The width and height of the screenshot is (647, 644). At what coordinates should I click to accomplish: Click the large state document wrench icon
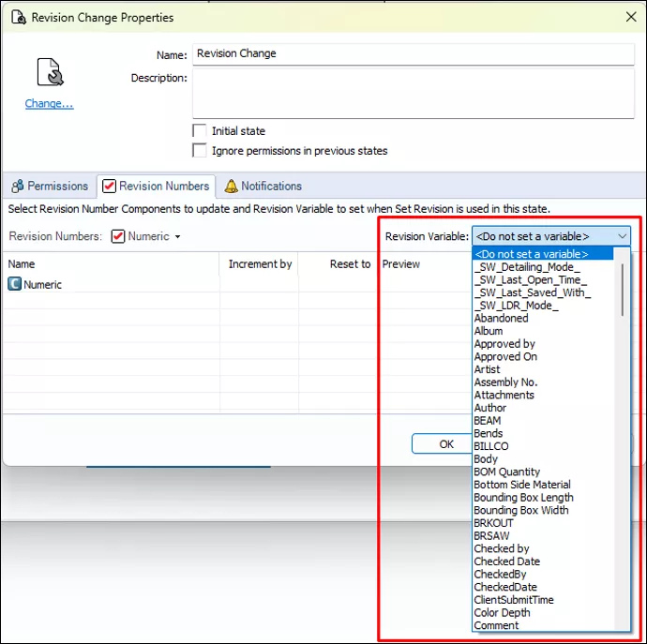(50, 72)
